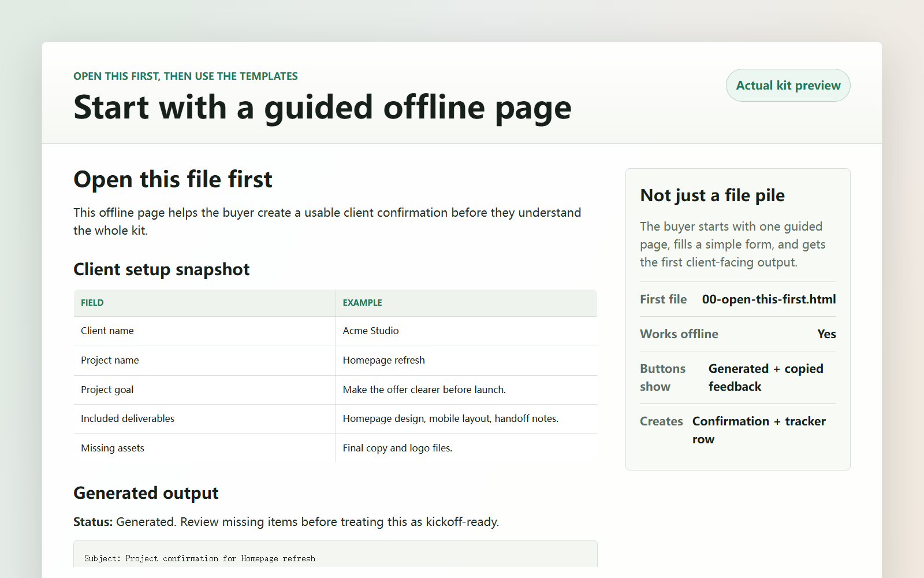Select the 'Status:' label text
Viewport: 924px width, 578px height.
93,522
